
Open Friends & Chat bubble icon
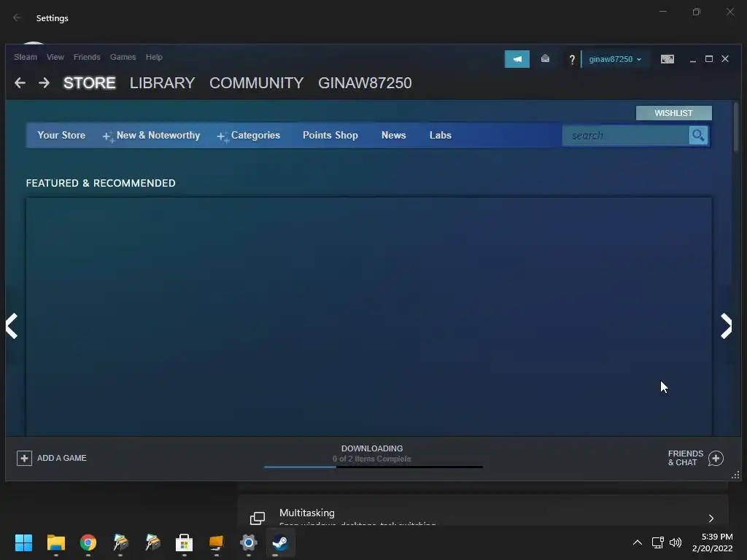tap(716, 458)
